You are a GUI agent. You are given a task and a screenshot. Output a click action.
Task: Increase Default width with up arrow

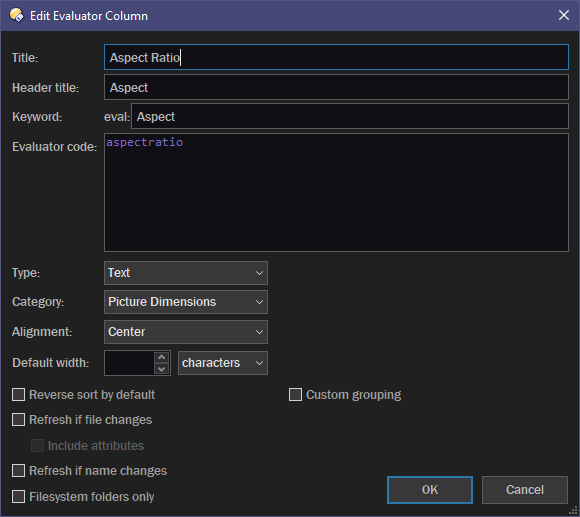click(162, 357)
